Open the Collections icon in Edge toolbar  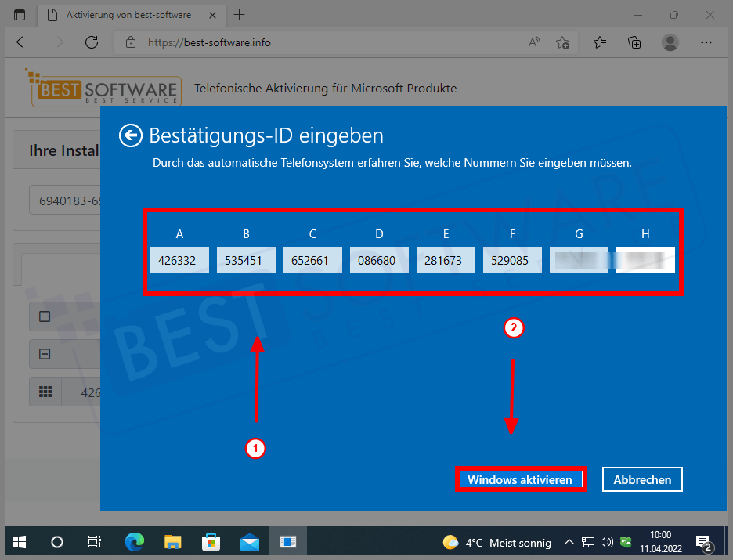634,42
